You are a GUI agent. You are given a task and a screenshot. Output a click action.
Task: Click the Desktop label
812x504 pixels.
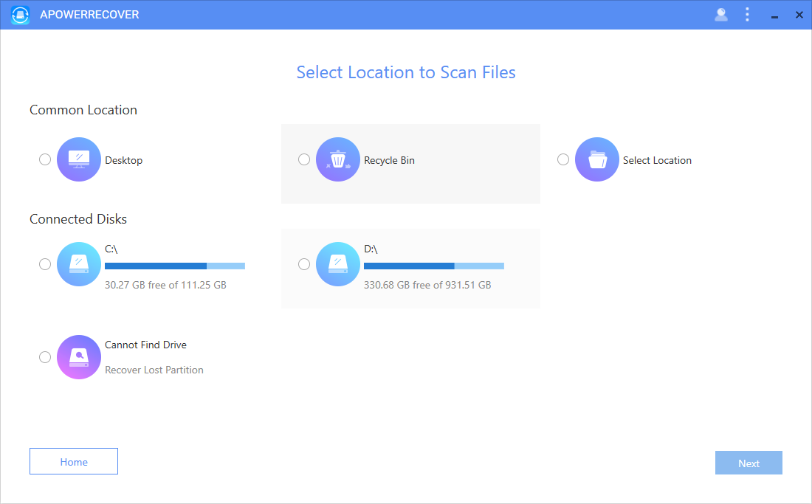123,160
